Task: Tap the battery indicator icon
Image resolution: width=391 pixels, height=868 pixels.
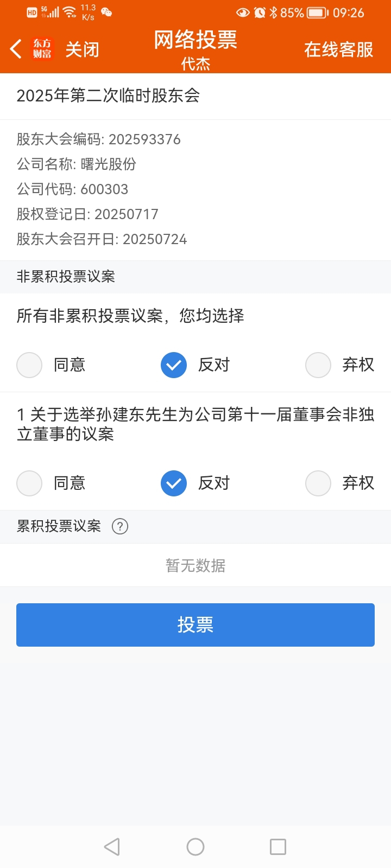Action: [318, 12]
